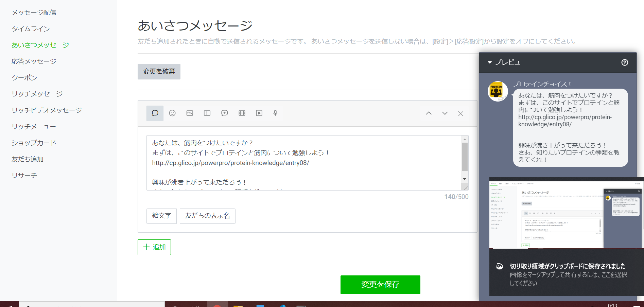The width and height of the screenshot is (644, 307).
Task: Pick the voice message microphone icon
Action: pyautogui.click(x=275, y=113)
